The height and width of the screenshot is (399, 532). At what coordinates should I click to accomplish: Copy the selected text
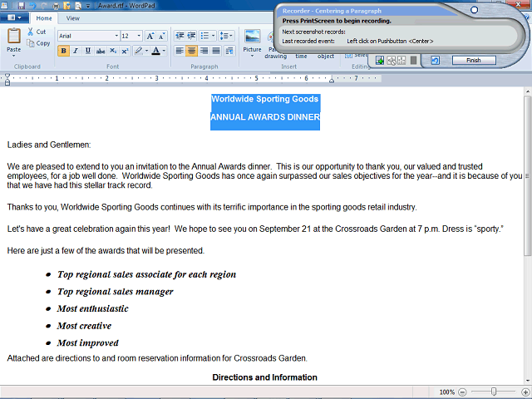coord(39,43)
